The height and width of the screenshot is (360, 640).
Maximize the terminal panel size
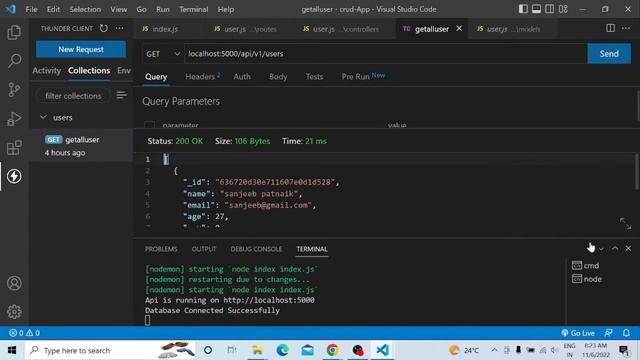[615, 248]
